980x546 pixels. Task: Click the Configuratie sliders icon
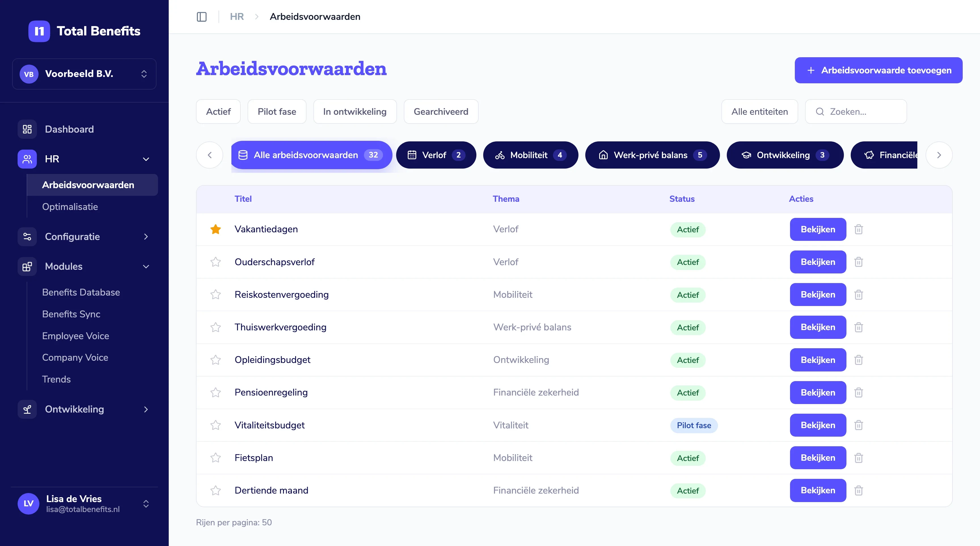[27, 237]
